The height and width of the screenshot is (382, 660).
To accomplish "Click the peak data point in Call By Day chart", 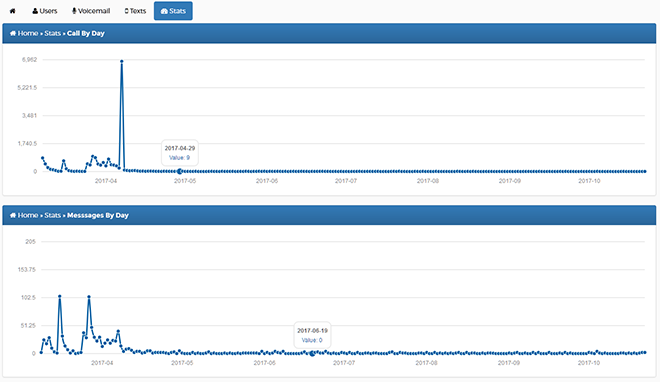I will 122,61.
